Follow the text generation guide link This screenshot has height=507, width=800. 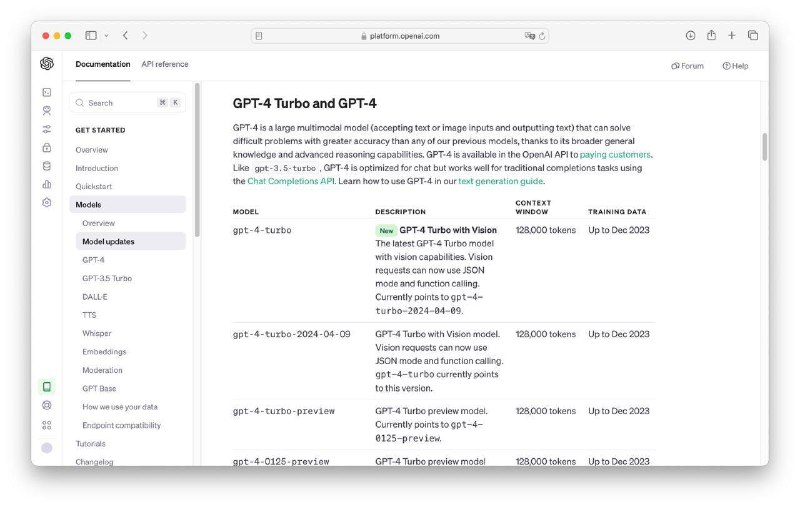[501, 181]
